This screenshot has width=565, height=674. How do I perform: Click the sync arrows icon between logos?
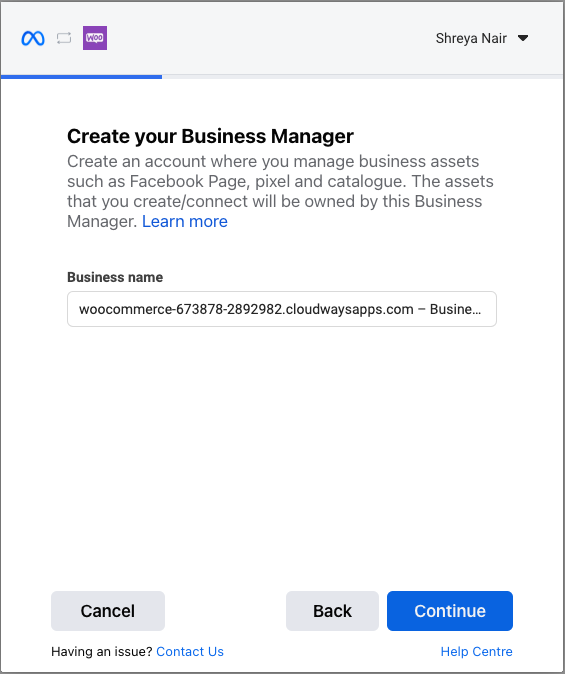[x=64, y=38]
